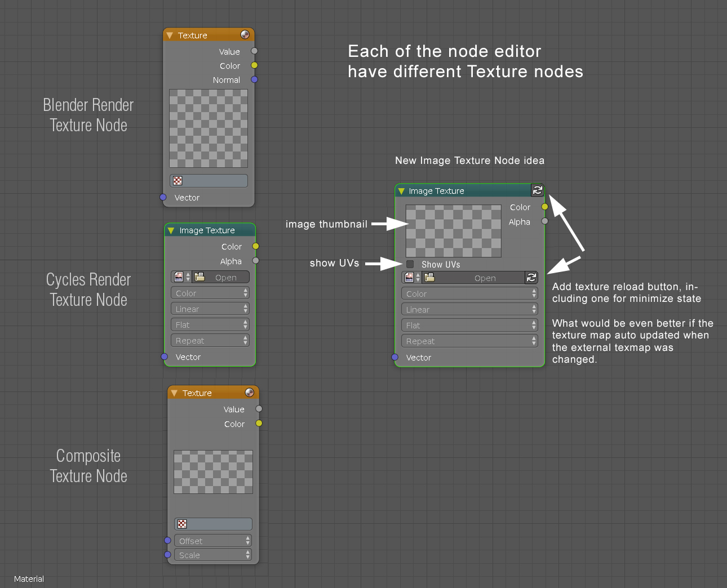The height and width of the screenshot is (588, 727).
Task: Open Flat dropdown in new Image Texture idea node
Action: pos(470,326)
